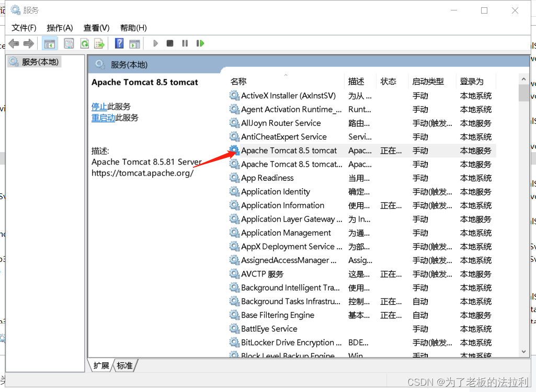Viewport: 536px width, 392px height.
Task: Select the Background Tasks Infrastru... service name
Action: 291,301
